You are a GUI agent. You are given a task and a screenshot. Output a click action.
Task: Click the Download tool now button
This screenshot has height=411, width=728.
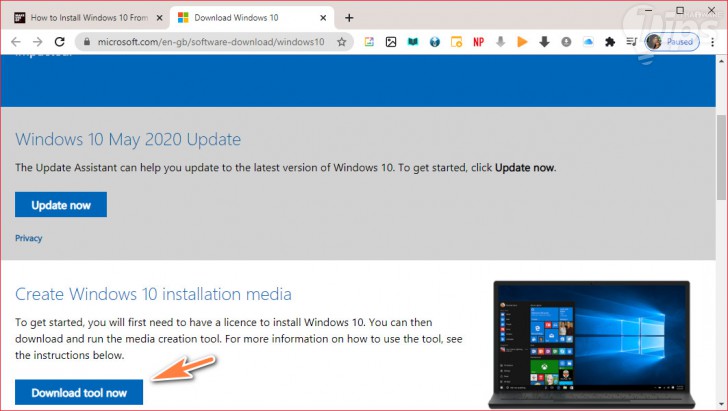[79, 392]
